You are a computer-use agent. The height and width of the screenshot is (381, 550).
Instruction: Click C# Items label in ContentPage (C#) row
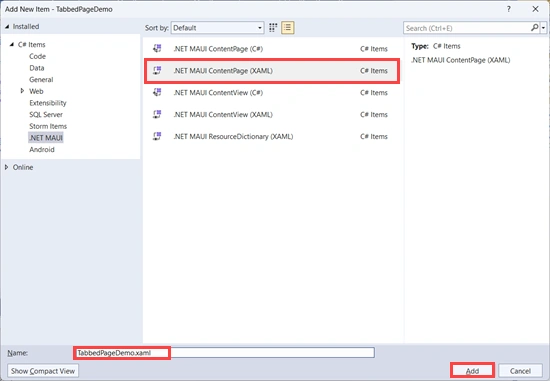(x=374, y=49)
